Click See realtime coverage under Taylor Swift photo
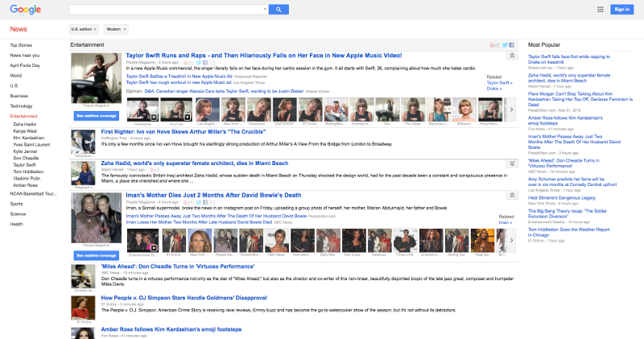The height and width of the screenshot is (339, 644). pyautogui.click(x=97, y=116)
